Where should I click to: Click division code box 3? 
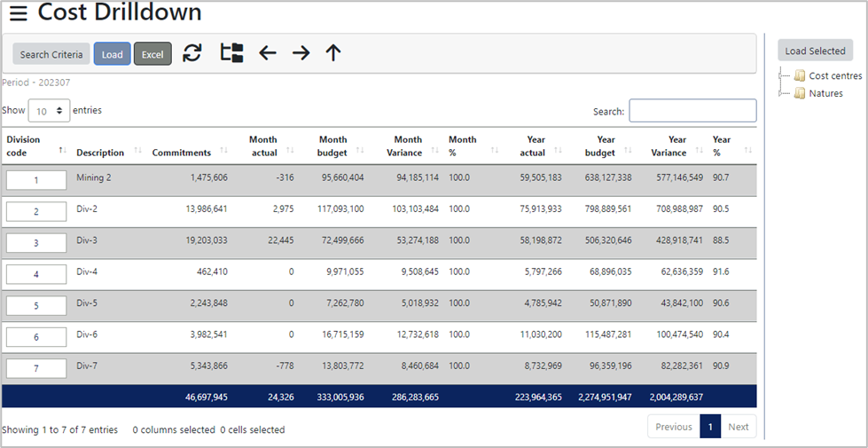[x=36, y=242]
